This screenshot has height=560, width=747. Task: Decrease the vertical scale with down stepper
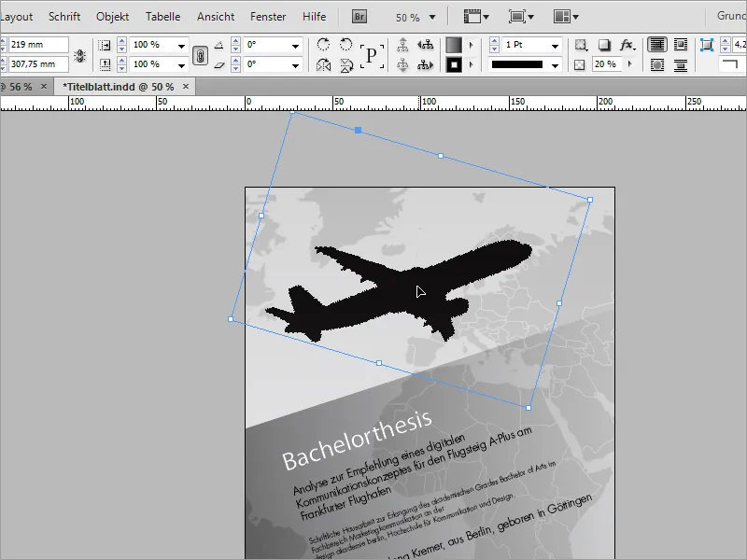122,68
